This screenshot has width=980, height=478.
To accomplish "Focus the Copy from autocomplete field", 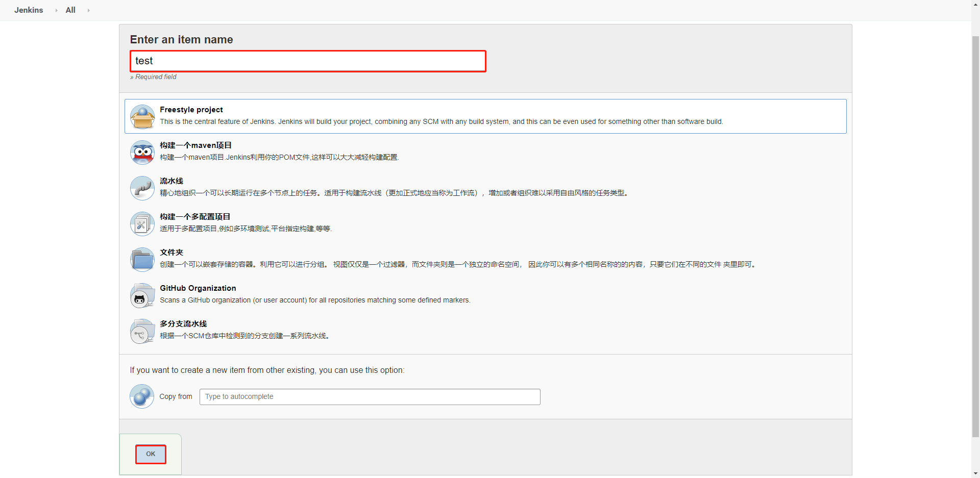I will [370, 397].
